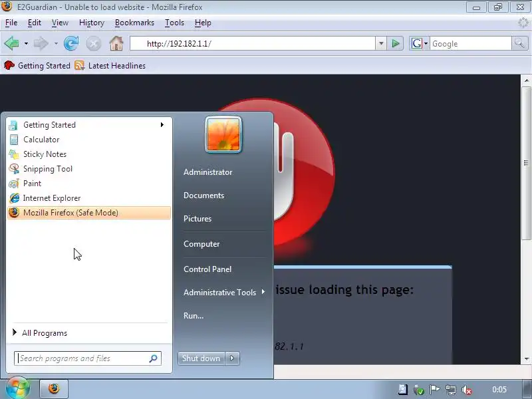Launch Mozilla Firefox (Safe Mode)
The image size is (532, 399).
point(89,213)
